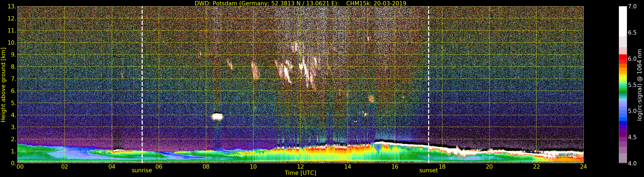644x177 pixels.
Task: Click the white dashed sunrise line
Action: tap(142, 85)
